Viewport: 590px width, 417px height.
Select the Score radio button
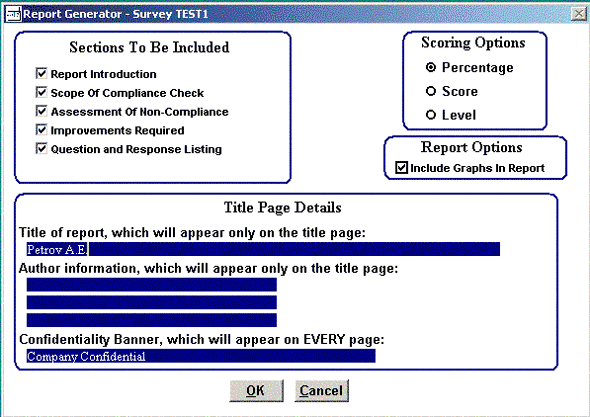[431, 91]
